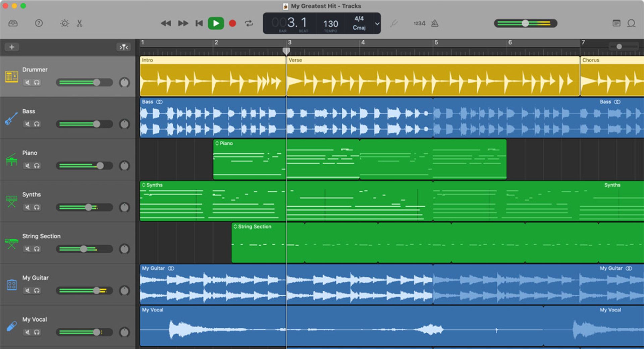Select the Piano MIDI region
This screenshot has height=349, width=644.
coord(360,159)
